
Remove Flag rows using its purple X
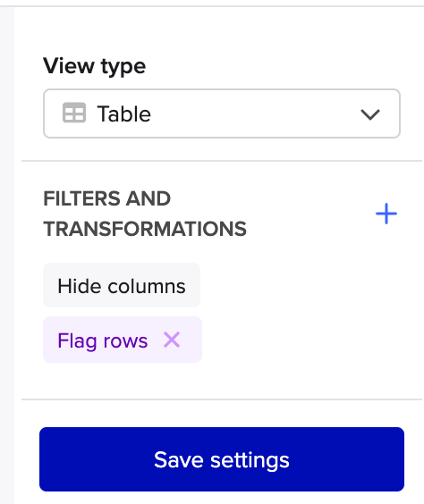pos(172,340)
